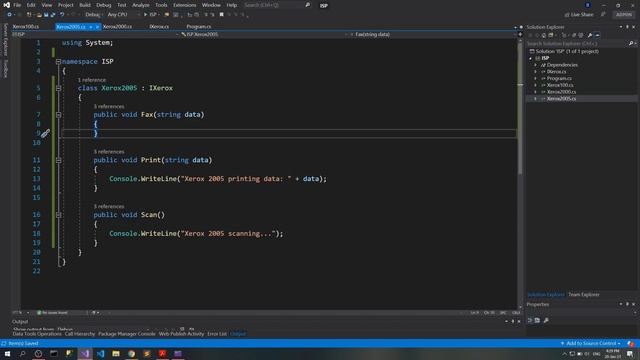Open the ISP.Xerox2005 type navigation dropdown
640x360 pixels.
pyautogui.click(x=264, y=35)
